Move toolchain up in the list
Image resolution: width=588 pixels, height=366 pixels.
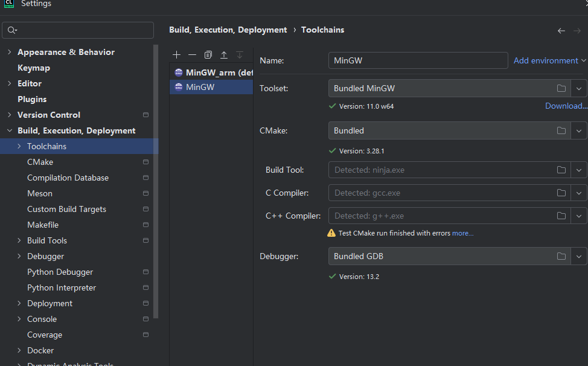pyautogui.click(x=224, y=55)
